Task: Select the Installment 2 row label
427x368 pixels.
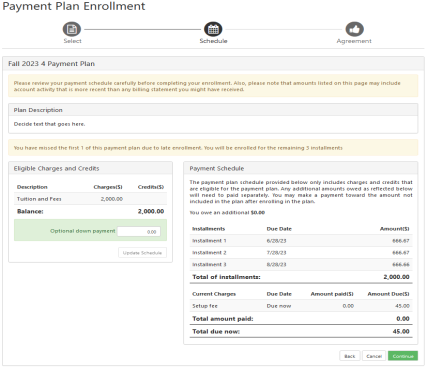Action: pos(209,253)
